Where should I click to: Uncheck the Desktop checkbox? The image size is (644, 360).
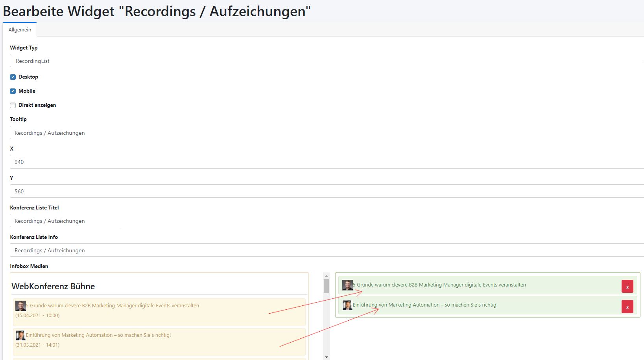point(13,77)
